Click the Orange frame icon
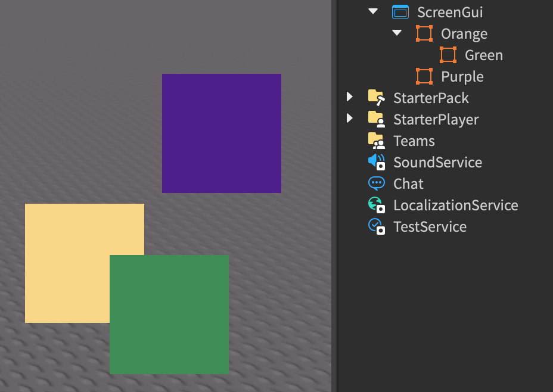 pos(424,33)
